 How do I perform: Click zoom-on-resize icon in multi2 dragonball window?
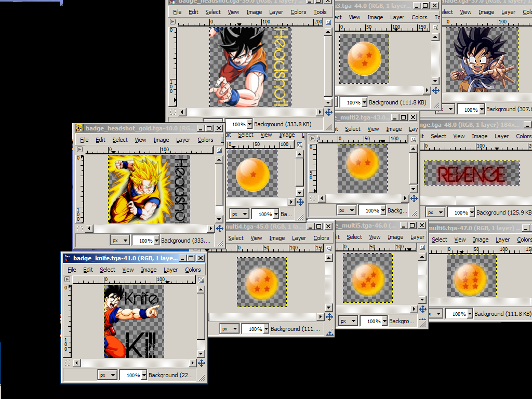tap(413, 139)
